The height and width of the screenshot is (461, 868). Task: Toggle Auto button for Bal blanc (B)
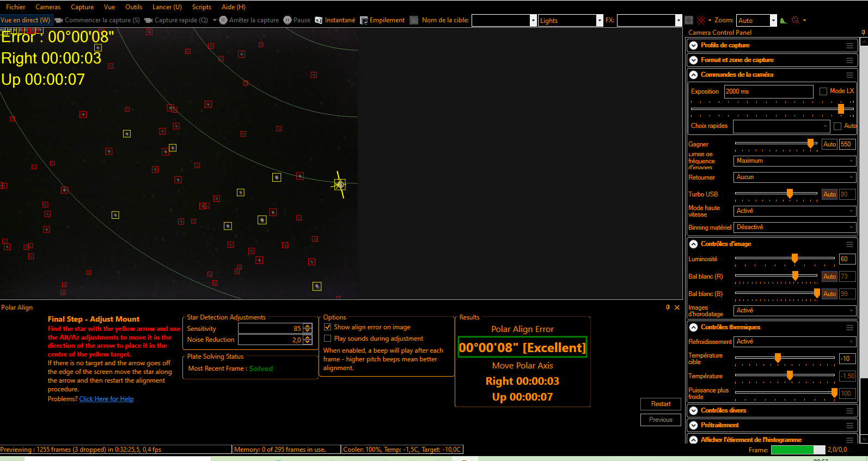[829, 294]
